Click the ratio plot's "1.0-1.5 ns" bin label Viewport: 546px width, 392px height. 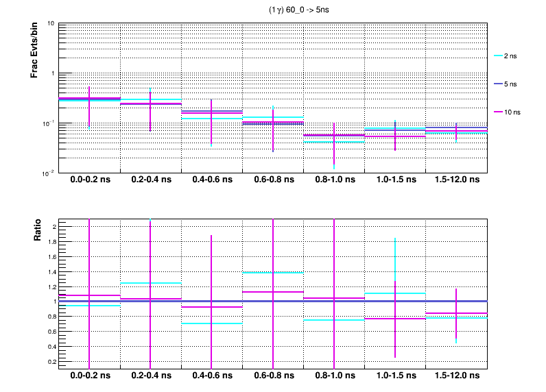(395, 376)
